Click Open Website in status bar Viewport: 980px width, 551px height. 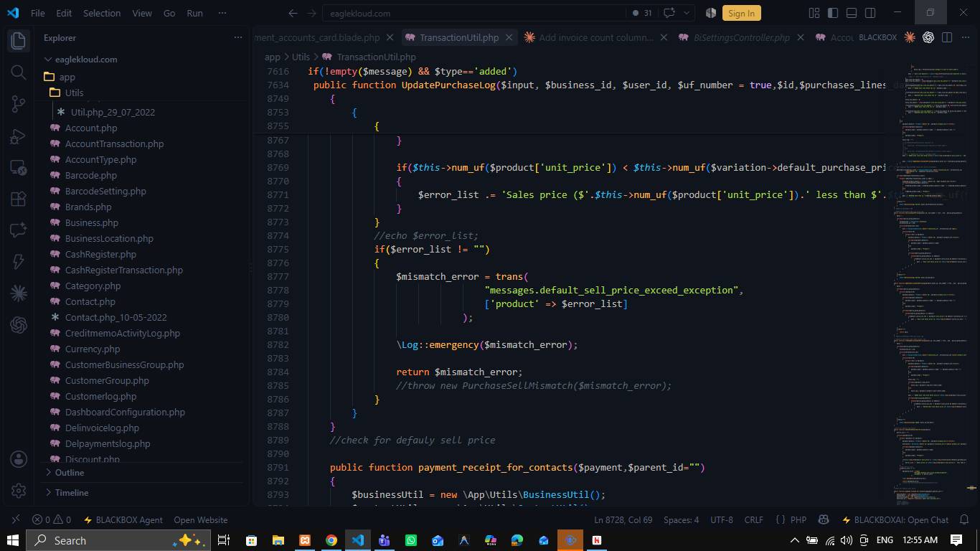coord(200,519)
